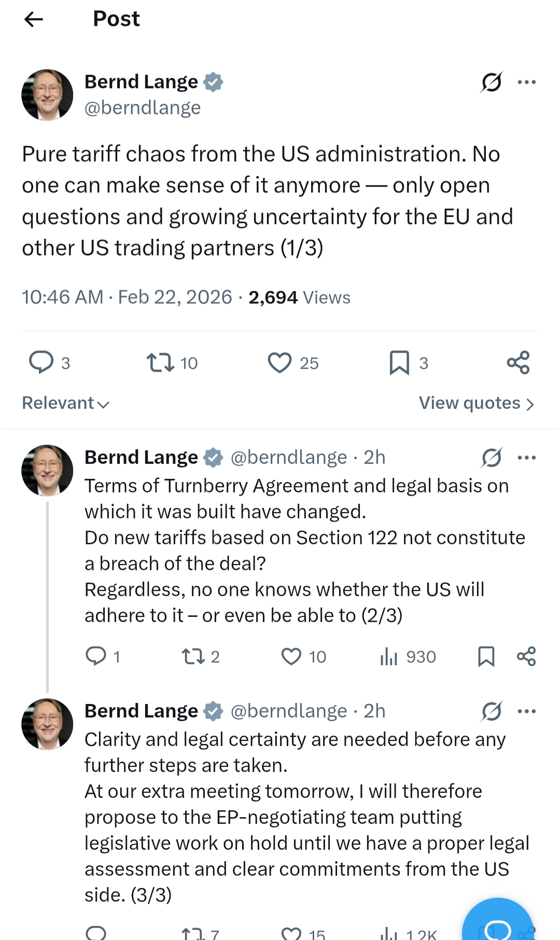This screenshot has width=560, height=940.
Task: Open more options on main post
Action: tap(527, 82)
